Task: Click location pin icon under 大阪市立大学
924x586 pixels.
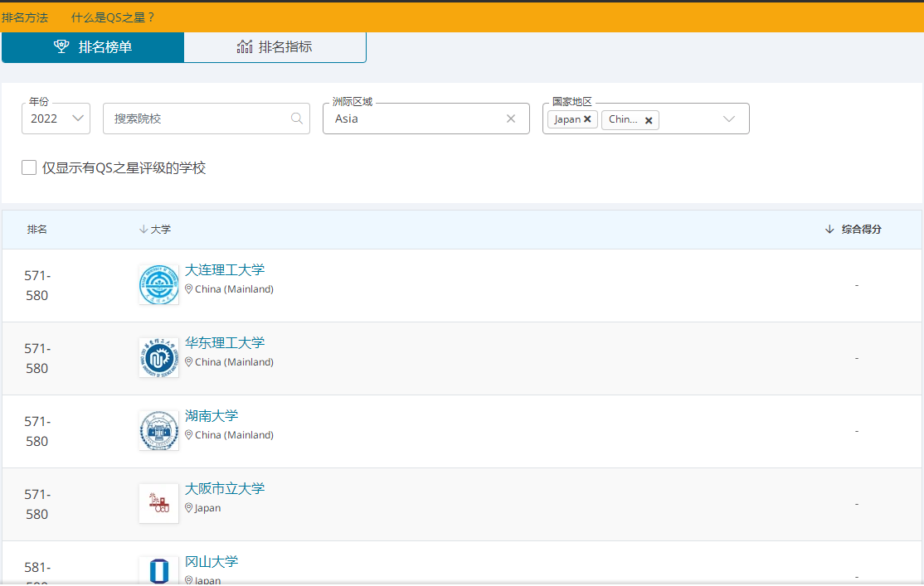Action: point(188,507)
